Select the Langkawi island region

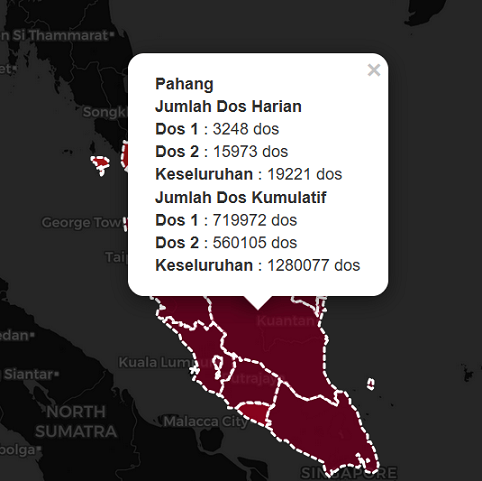pyautogui.click(x=100, y=164)
